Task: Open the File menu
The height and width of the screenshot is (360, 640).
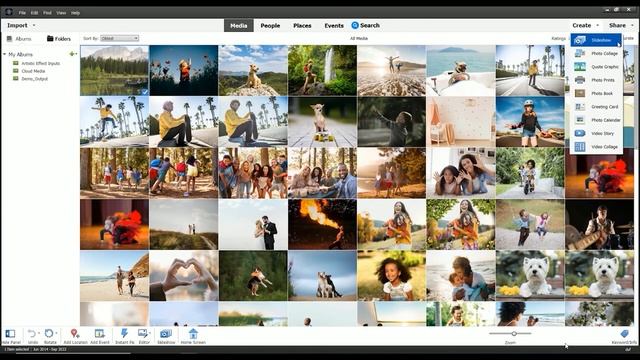Action: coord(22,13)
